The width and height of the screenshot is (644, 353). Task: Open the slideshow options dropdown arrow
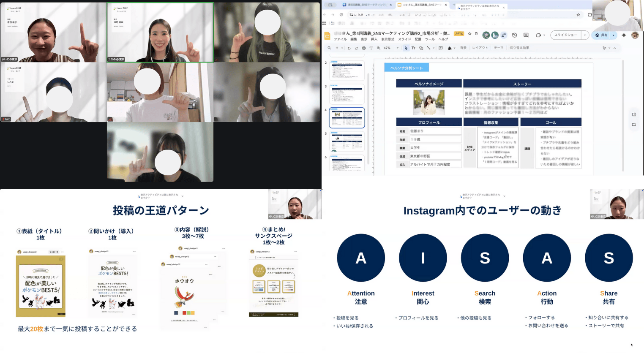pyautogui.click(x=585, y=35)
